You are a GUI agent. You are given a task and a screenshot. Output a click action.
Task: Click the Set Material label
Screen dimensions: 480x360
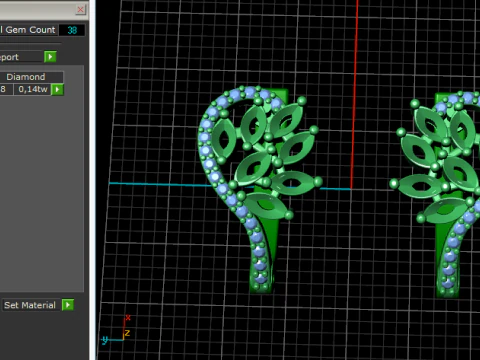30,305
